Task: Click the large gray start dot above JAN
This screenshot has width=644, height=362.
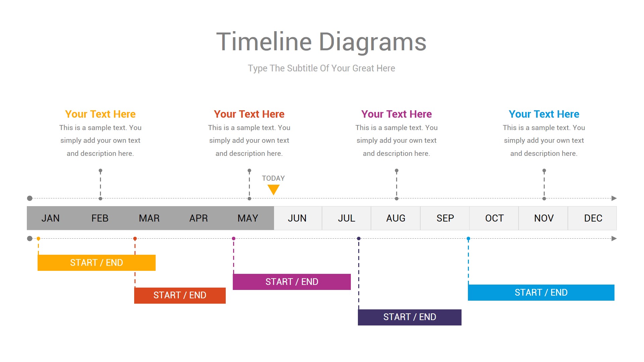Action: click(x=30, y=198)
